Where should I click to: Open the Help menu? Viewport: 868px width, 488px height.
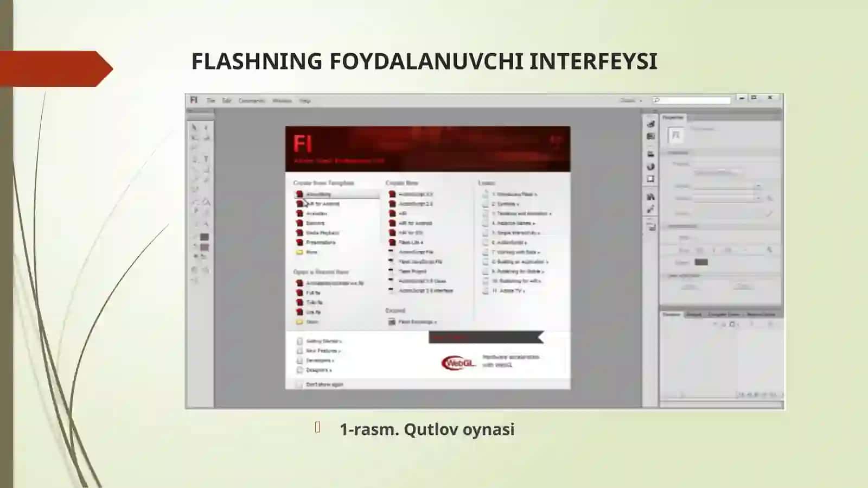point(305,100)
